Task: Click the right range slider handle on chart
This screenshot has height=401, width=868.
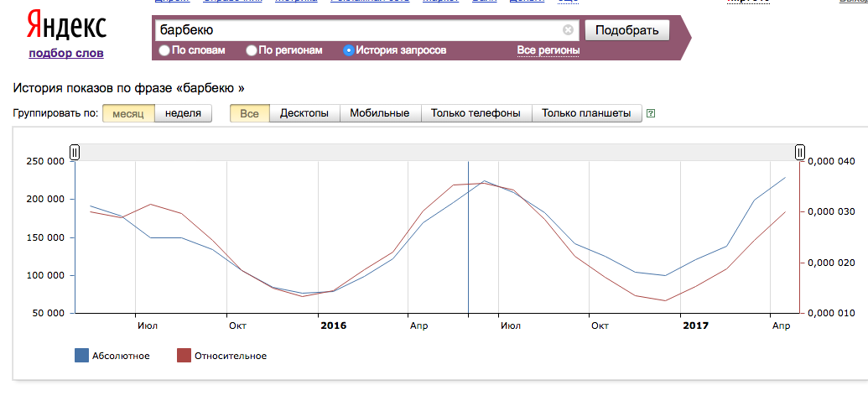Action: click(800, 152)
